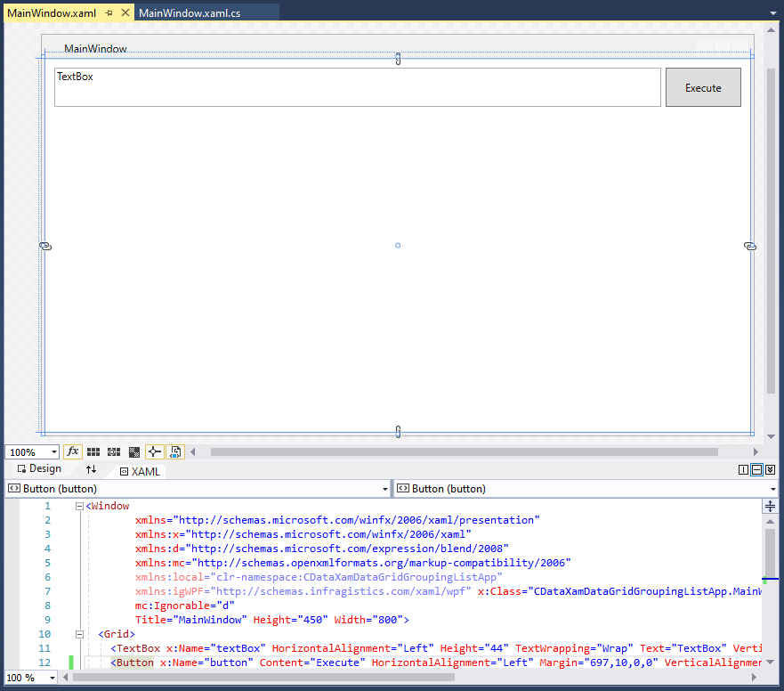
Task: Toggle snapping to snaplines
Action: point(155,452)
